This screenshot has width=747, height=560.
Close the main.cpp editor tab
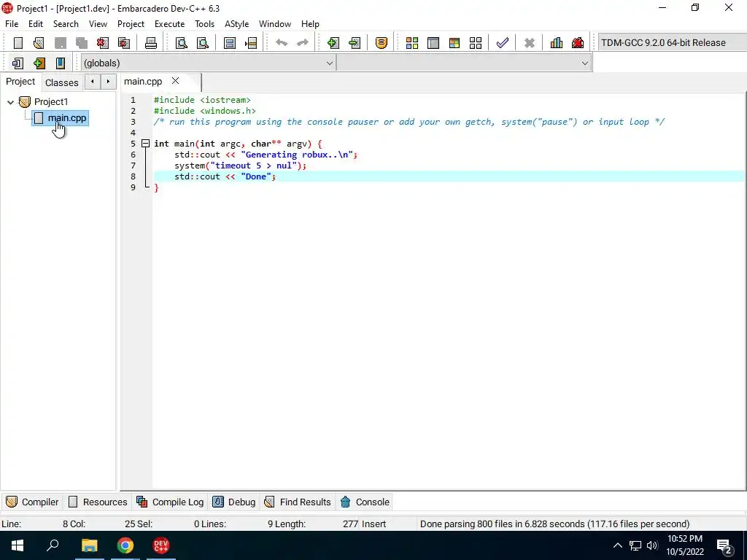(175, 81)
